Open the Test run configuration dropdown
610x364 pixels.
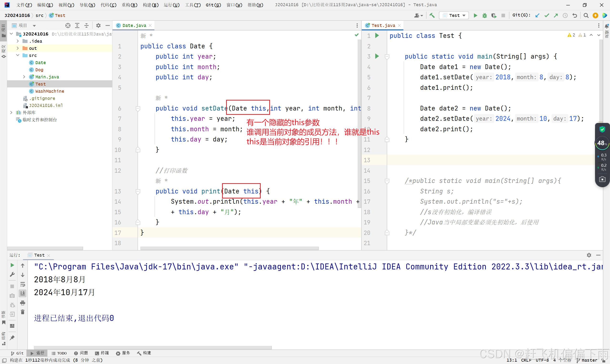point(454,15)
